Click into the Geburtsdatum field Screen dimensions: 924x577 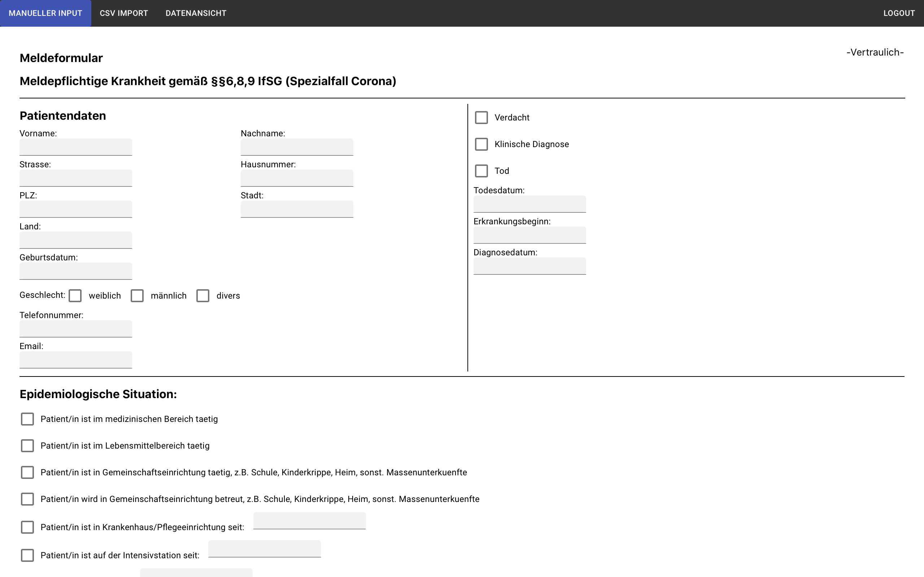pos(75,271)
